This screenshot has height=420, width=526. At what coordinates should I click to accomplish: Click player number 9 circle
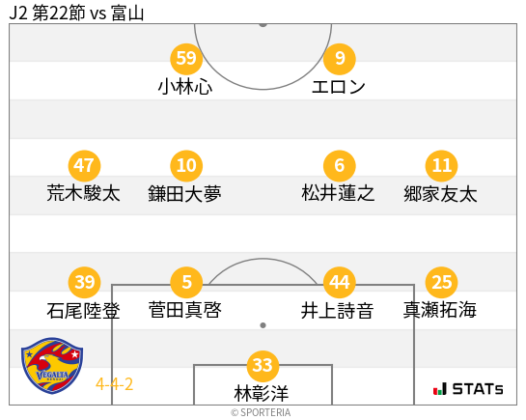[x=339, y=59]
